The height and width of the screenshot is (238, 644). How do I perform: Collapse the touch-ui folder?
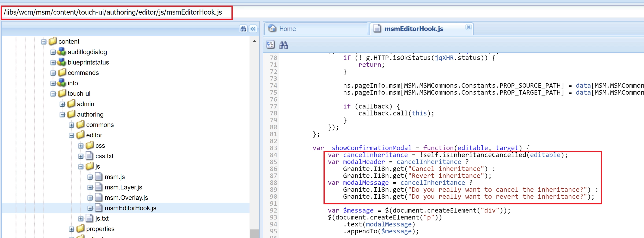point(53,94)
